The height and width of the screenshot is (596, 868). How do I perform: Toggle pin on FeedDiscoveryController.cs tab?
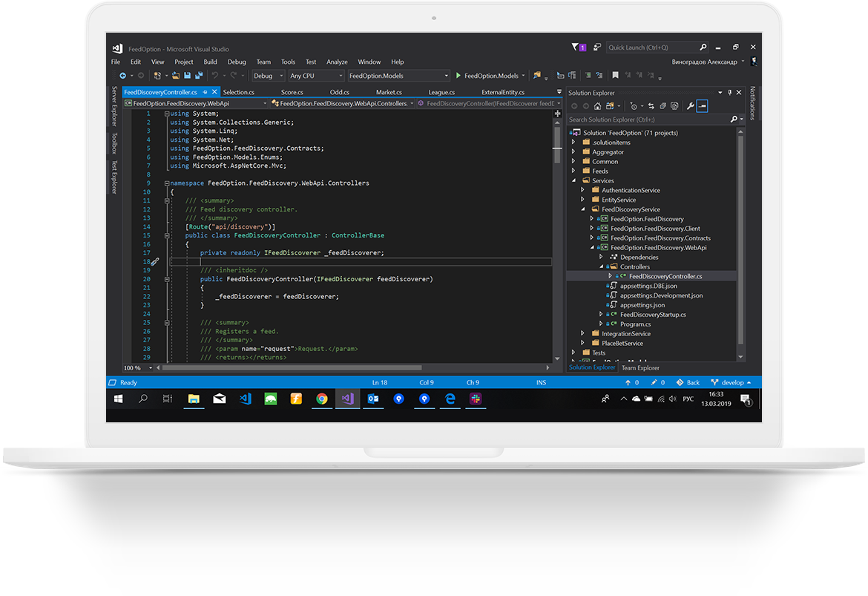click(x=205, y=92)
